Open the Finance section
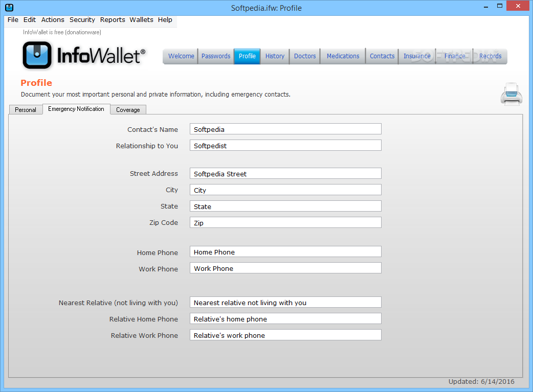This screenshot has height=392, width=533. (454, 56)
